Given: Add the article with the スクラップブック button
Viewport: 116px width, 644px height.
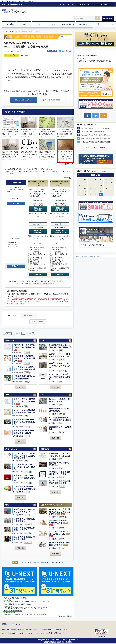Looking at the screenshot, I should point(11,55).
